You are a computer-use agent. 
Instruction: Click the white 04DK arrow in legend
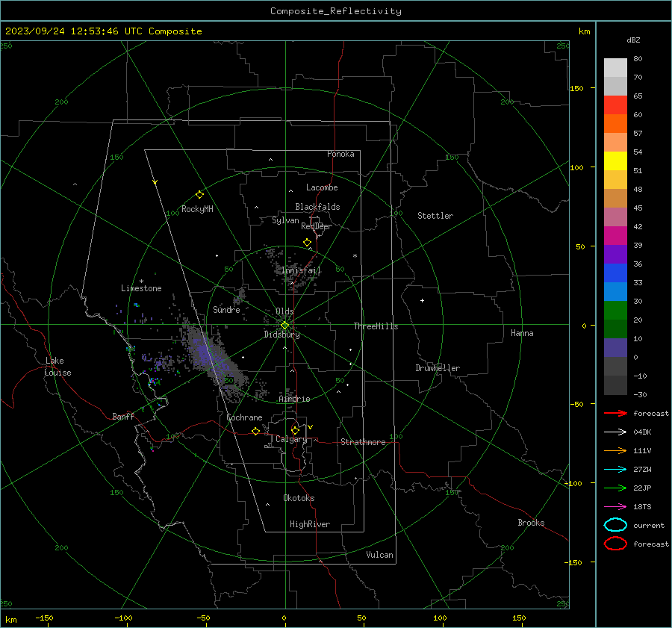[615, 432]
